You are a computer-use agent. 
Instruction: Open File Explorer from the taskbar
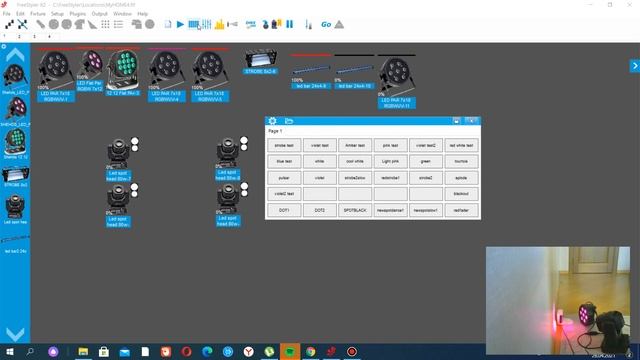pos(83,351)
